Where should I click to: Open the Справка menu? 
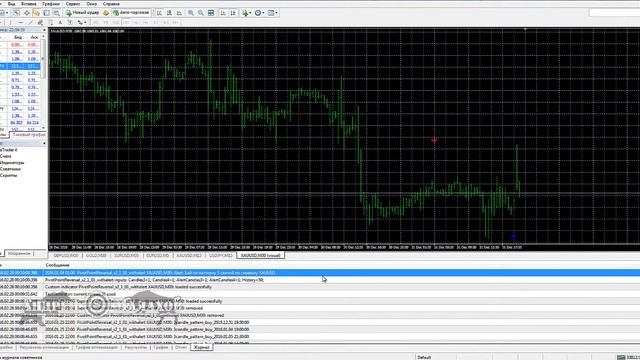[x=111, y=4]
